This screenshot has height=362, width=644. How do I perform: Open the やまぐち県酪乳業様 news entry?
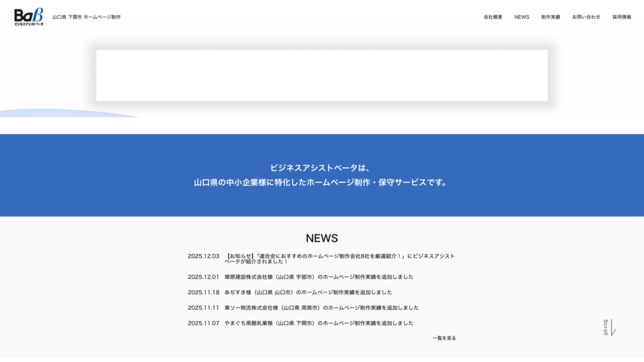[x=319, y=323]
